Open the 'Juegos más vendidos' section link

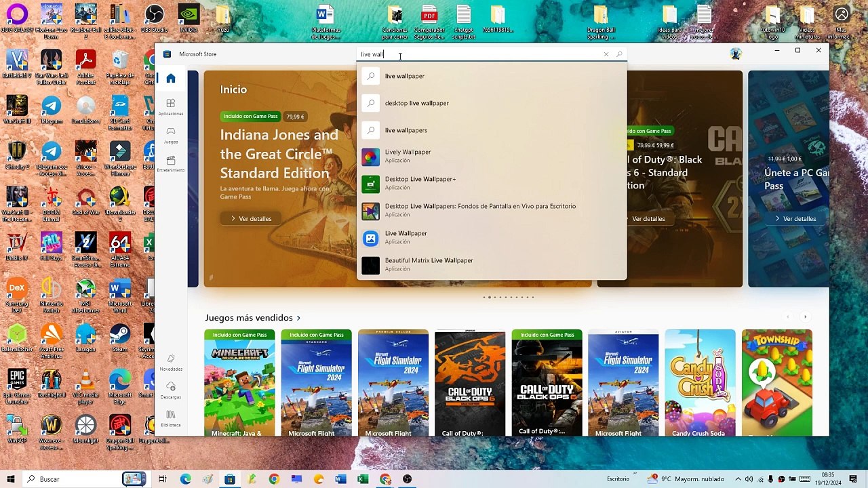pyautogui.click(x=252, y=318)
